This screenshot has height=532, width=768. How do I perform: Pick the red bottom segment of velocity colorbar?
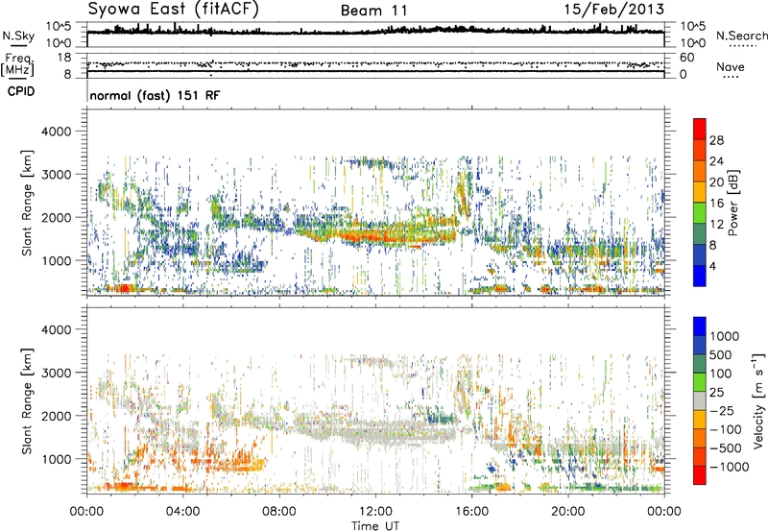[x=700, y=475]
